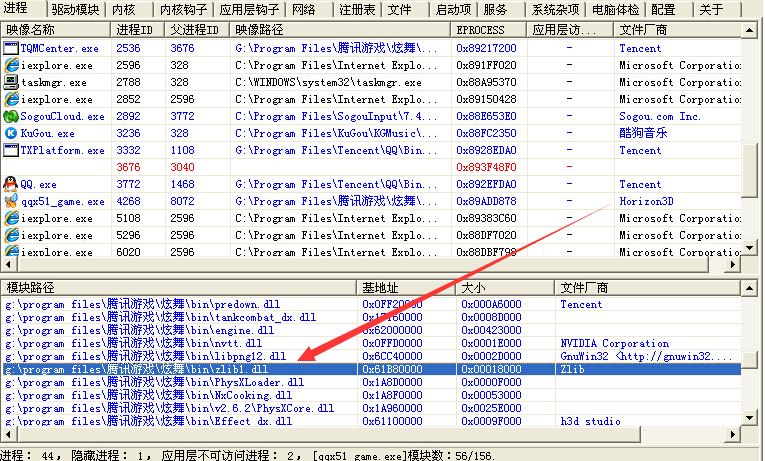This screenshot has width=765, height=461.
Task: Sort by the EPROCESS column header
Action: 488,30
